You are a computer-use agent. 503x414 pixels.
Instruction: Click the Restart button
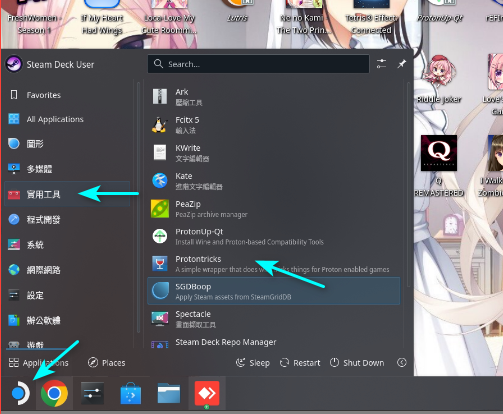tap(300, 363)
